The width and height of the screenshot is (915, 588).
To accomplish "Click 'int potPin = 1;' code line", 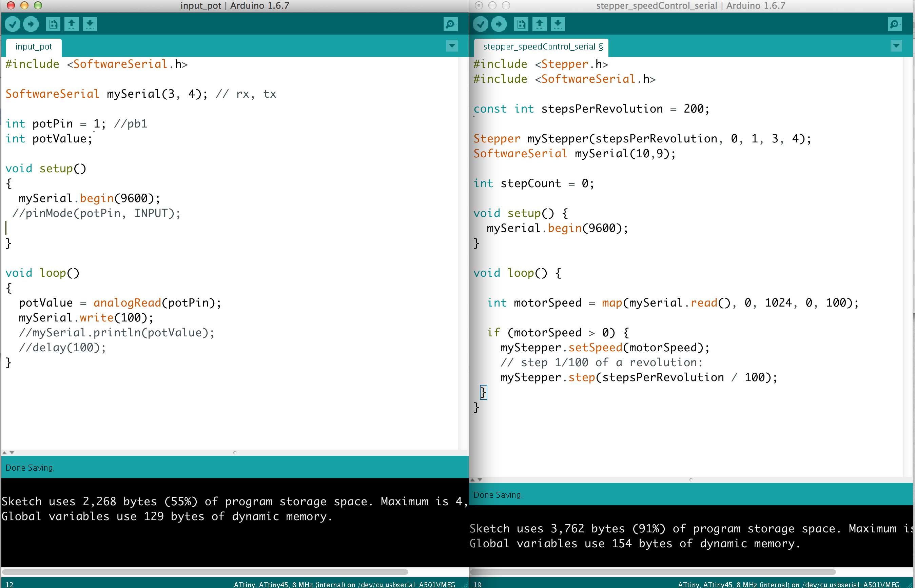I will pos(55,124).
